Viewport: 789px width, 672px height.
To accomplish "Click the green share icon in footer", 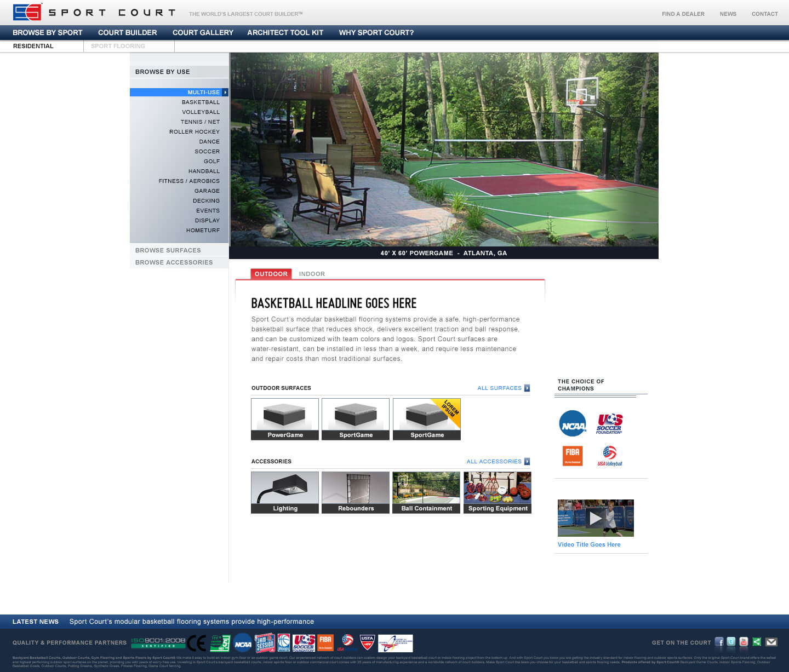I will 757,642.
